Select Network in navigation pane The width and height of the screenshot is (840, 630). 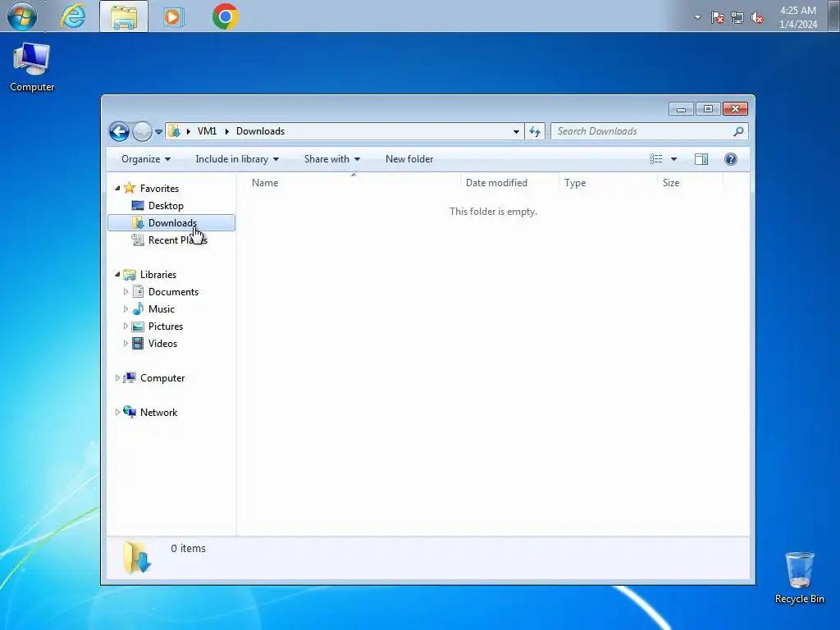158,412
